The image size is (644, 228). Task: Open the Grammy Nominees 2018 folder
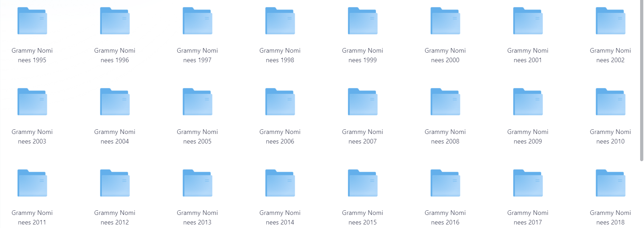(x=610, y=183)
